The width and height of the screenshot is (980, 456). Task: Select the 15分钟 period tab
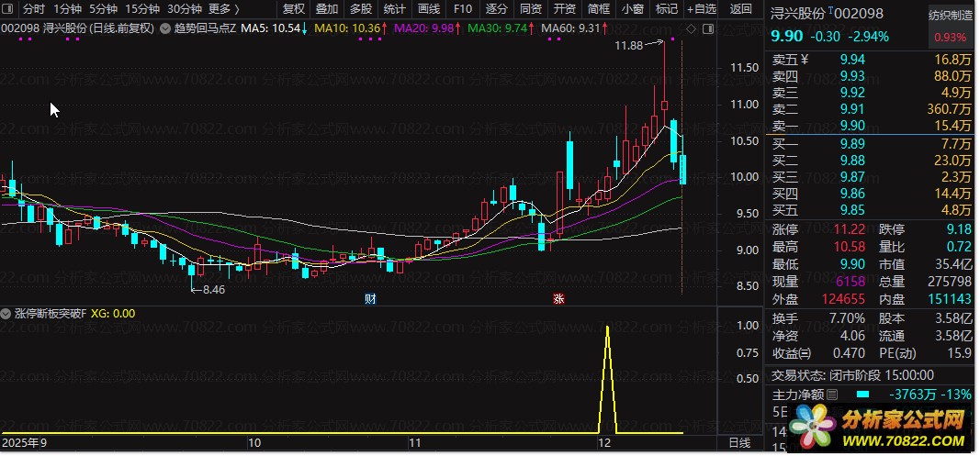click(x=141, y=9)
